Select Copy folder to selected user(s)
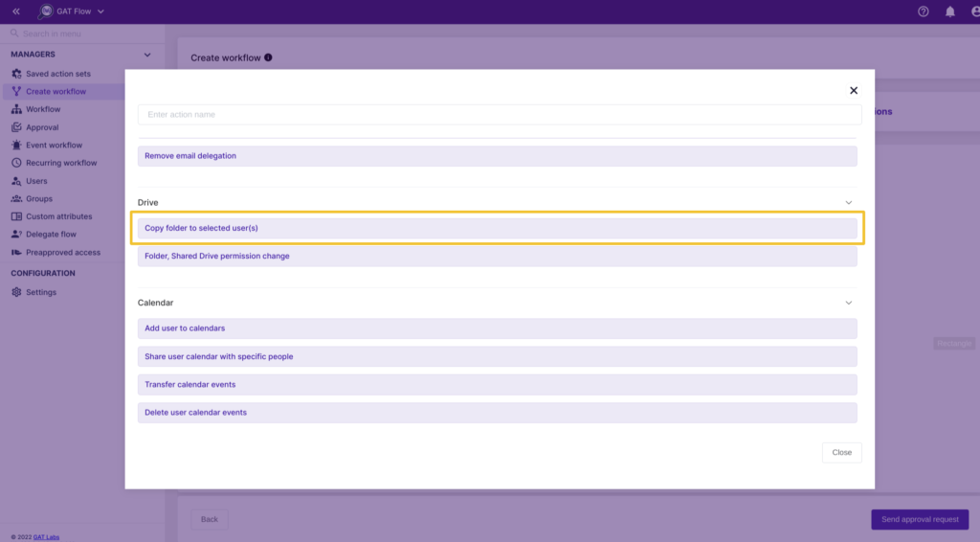Viewport: 980px width, 542px height. click(x=497, y=228)
